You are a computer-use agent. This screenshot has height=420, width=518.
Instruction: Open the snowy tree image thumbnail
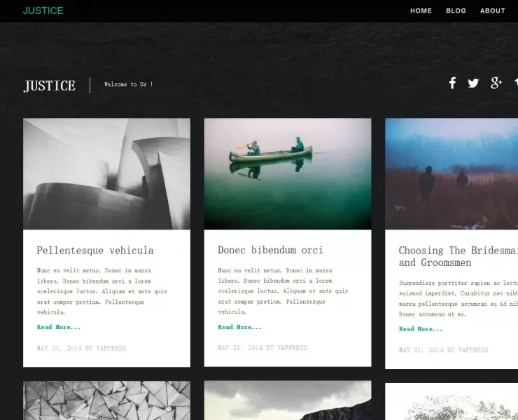click(451, 401)
